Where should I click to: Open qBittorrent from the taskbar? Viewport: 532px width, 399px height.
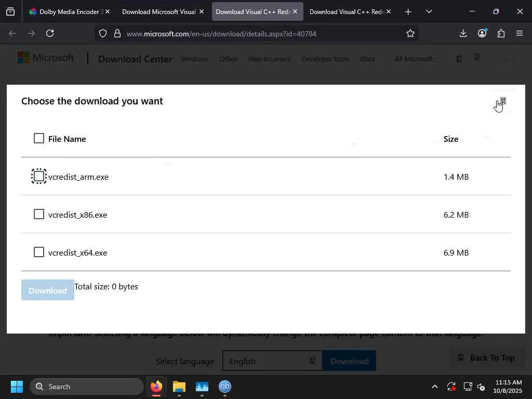(x=224, y=387)
